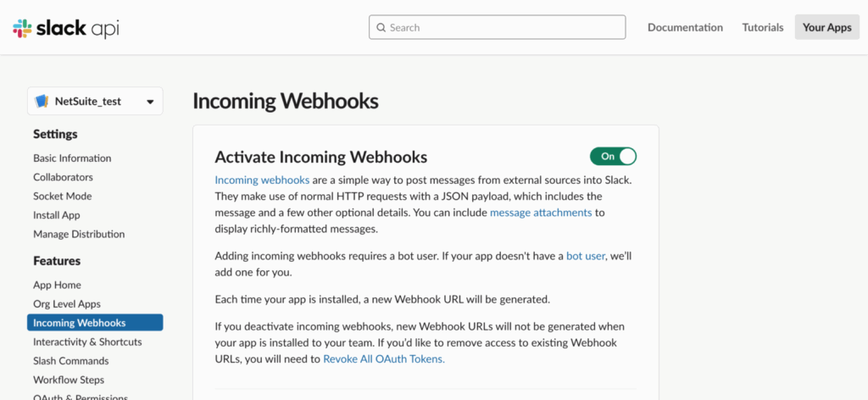The height and width of the screenshot is (400, 868).
Task: Focus the Search input field
Action: 497,27
